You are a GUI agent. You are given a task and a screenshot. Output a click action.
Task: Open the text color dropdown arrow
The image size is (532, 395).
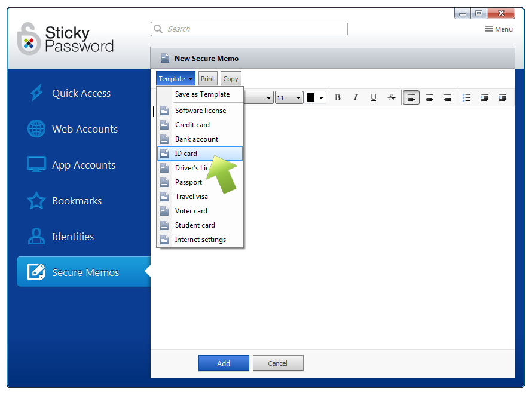pyautogui.click(x=321, y=98)
